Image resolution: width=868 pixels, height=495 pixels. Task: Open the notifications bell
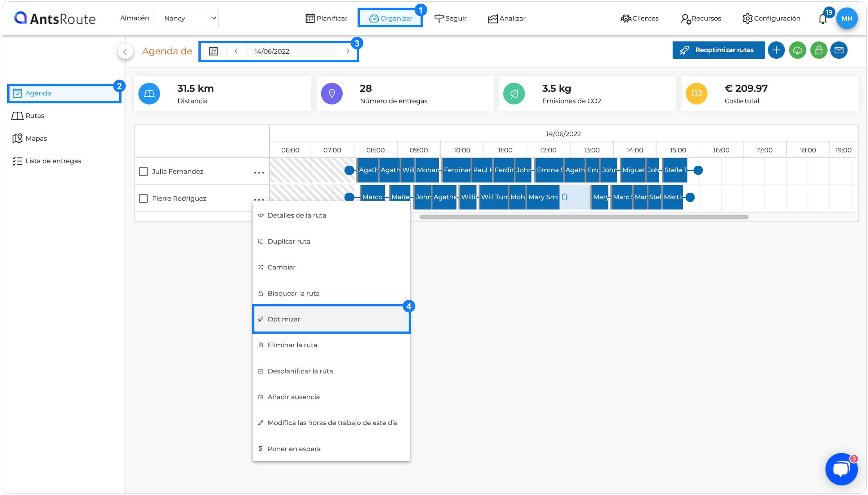coord(823,19)
